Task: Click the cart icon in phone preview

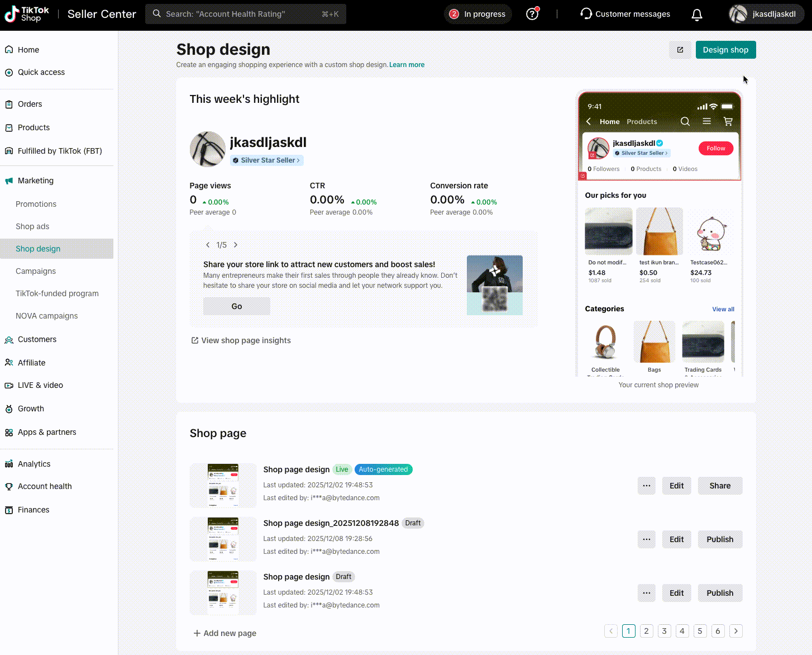Action: [x=728, y=121]
